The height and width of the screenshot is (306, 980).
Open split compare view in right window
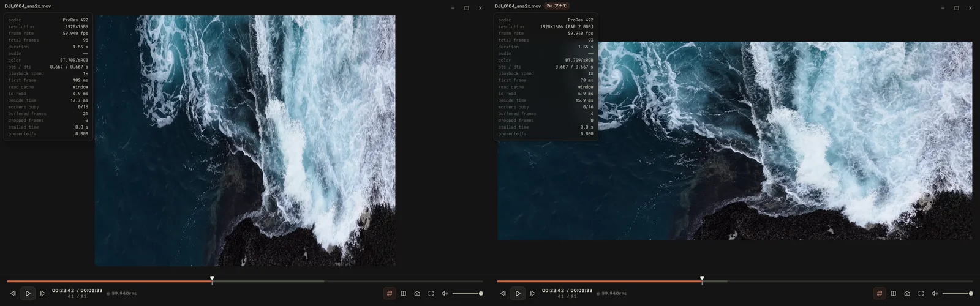(893, 294)
